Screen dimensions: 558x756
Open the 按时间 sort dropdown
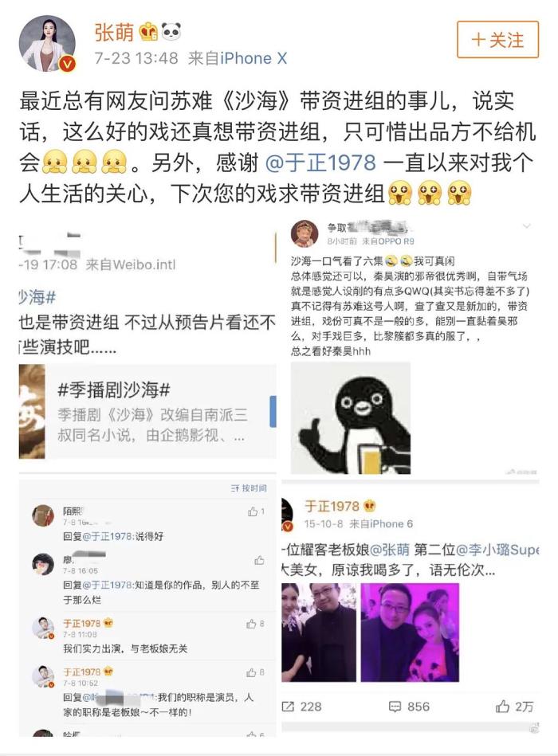coord(249,488)
